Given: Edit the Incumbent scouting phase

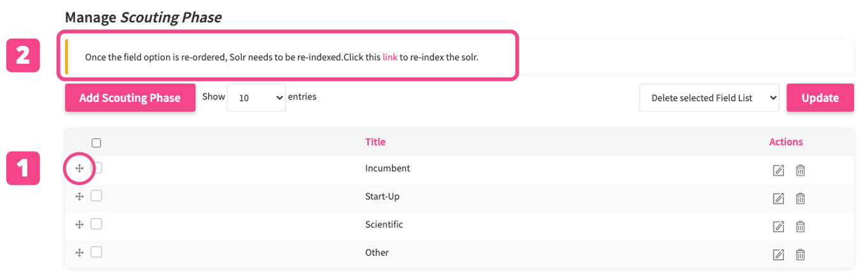Looking at the screenshot, I should coord(778,170).
